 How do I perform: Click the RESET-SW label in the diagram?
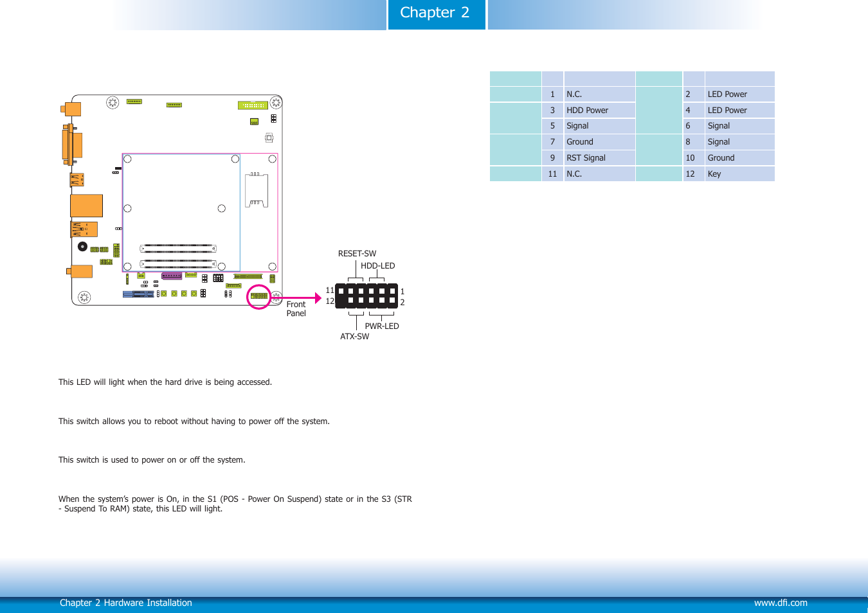[357, 254]
